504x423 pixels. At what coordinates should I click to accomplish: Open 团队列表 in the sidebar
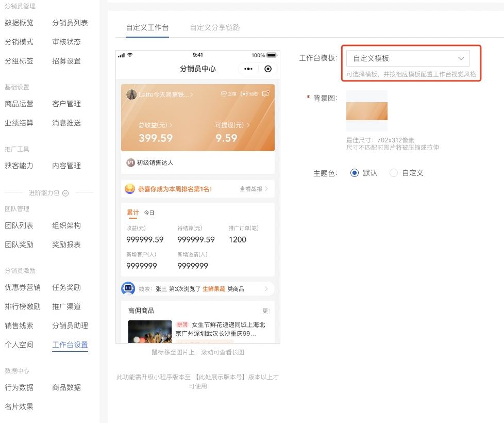tap(19, 225)
